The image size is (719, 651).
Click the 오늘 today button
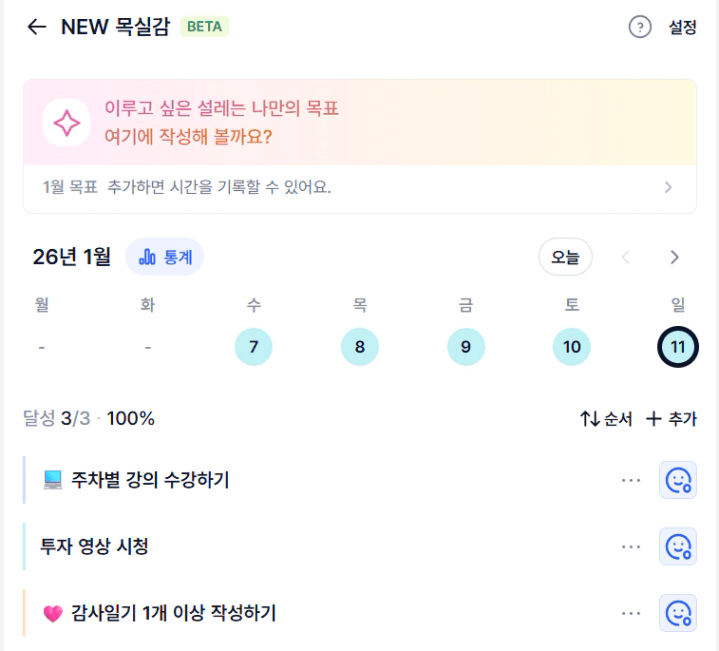tap(565, 257)
